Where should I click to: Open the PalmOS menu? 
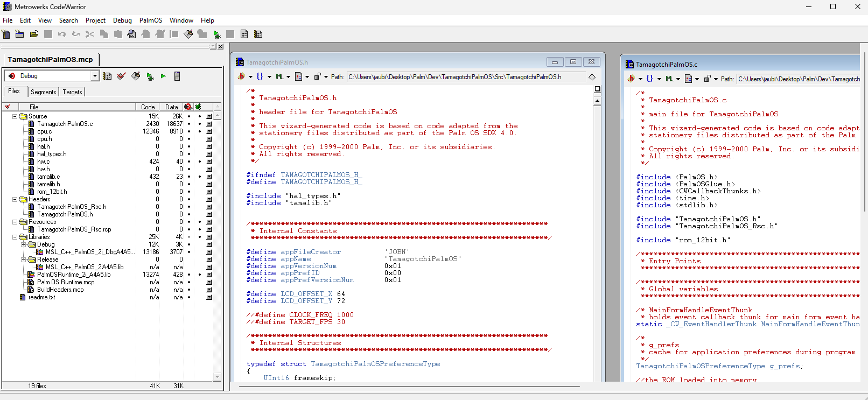tap(151, 20)
